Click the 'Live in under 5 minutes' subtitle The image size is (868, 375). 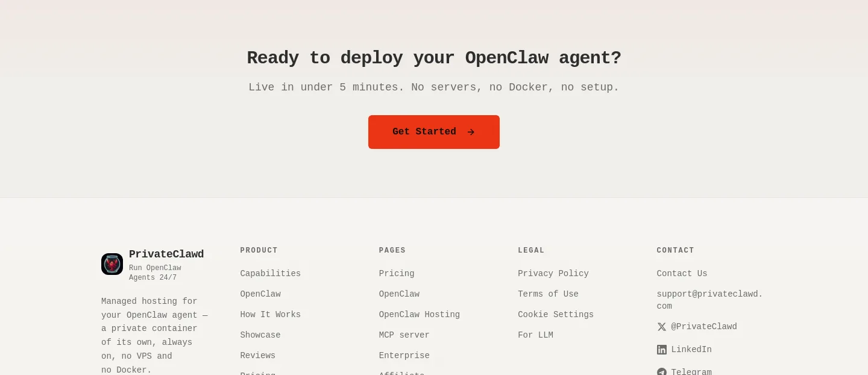(x=434, y=87)
